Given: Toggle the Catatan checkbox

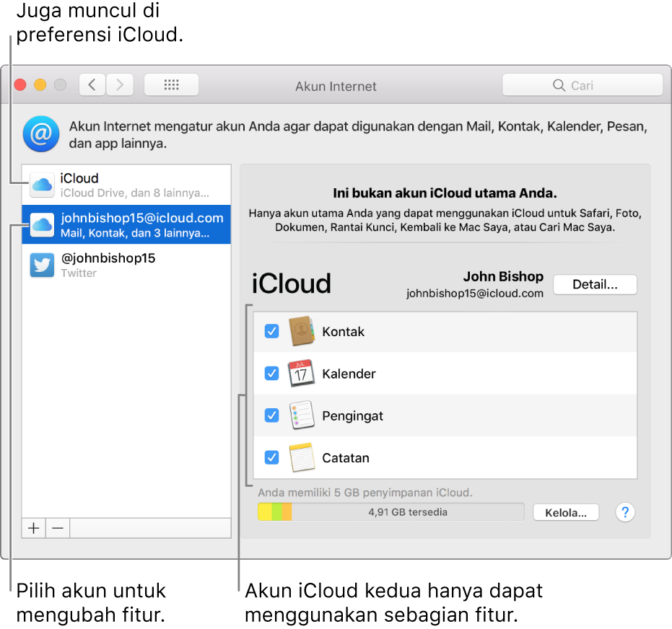Looking at the screenshot, I should [x=271, y=457].
